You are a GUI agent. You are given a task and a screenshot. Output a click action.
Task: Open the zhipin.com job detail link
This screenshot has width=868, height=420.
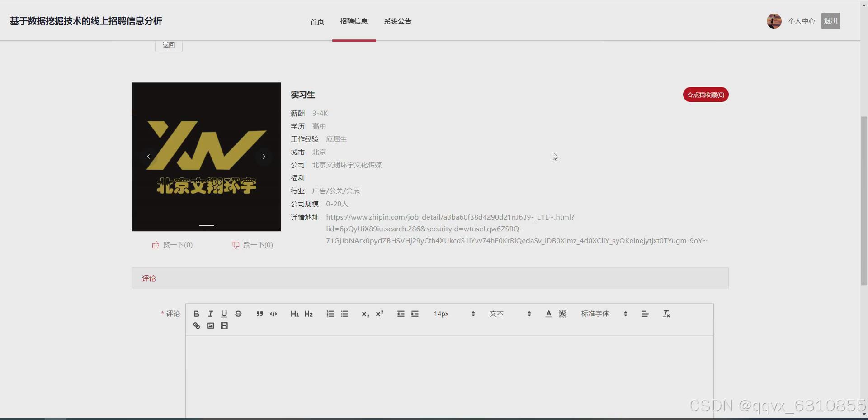pyautogui.click(x=516, y=229)
